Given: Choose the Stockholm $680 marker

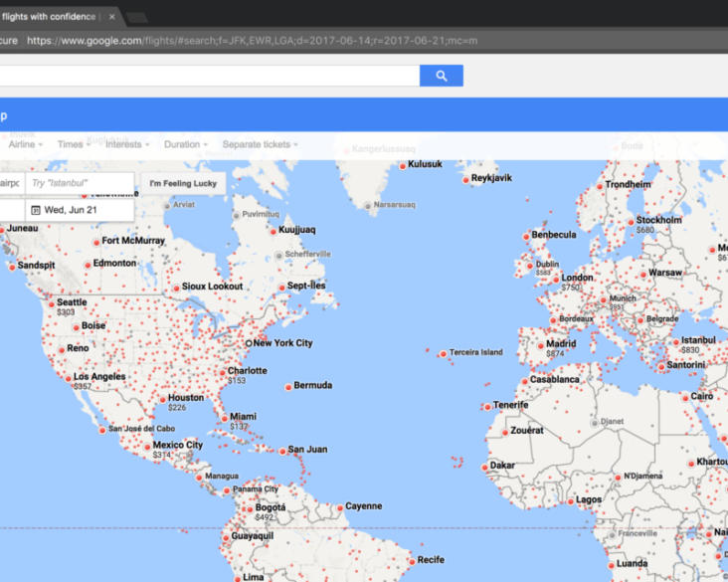Looking at the screenshot, I should pos(631,222).
